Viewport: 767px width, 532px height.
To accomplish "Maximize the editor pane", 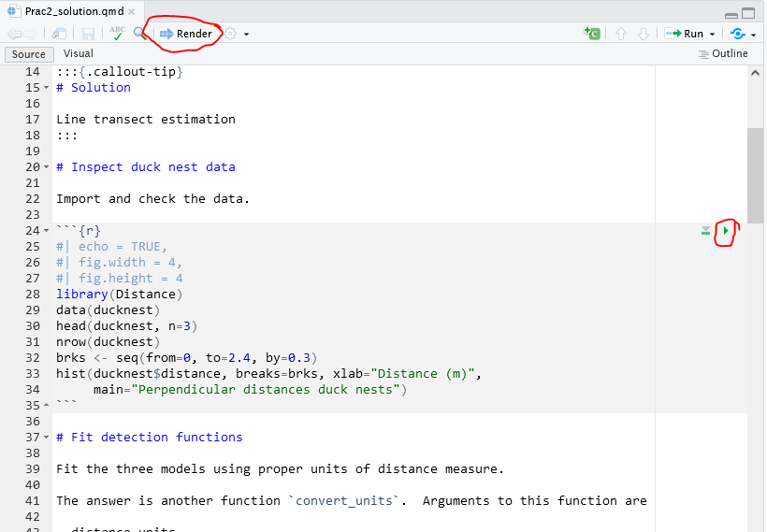I will (x=748, y=13).
